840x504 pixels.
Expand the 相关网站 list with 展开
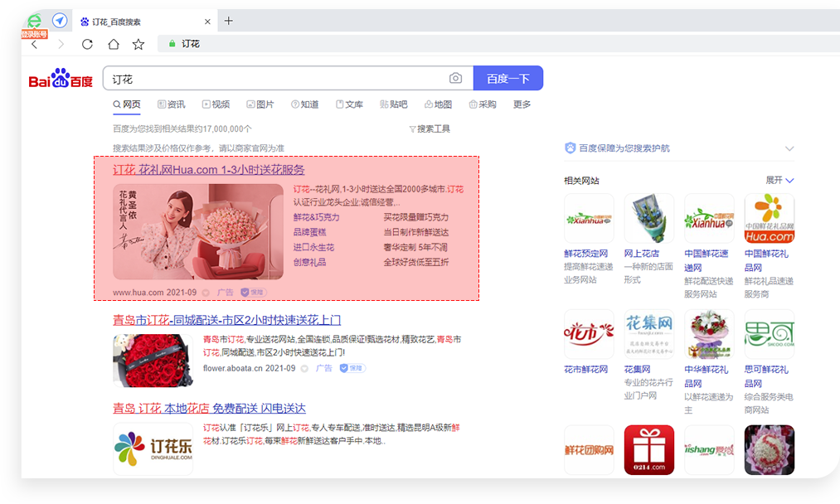tap(779, 180)
